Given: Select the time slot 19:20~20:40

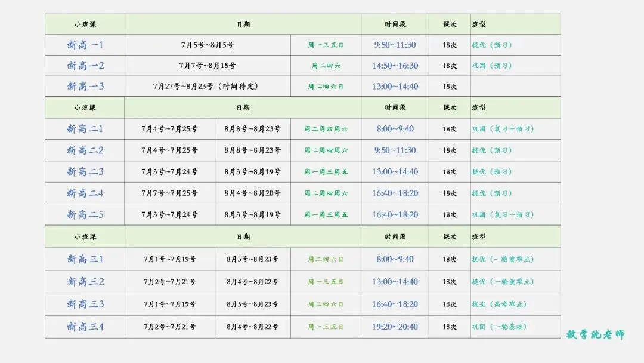Looking at the screenshot, I should (x=395, y=327).
